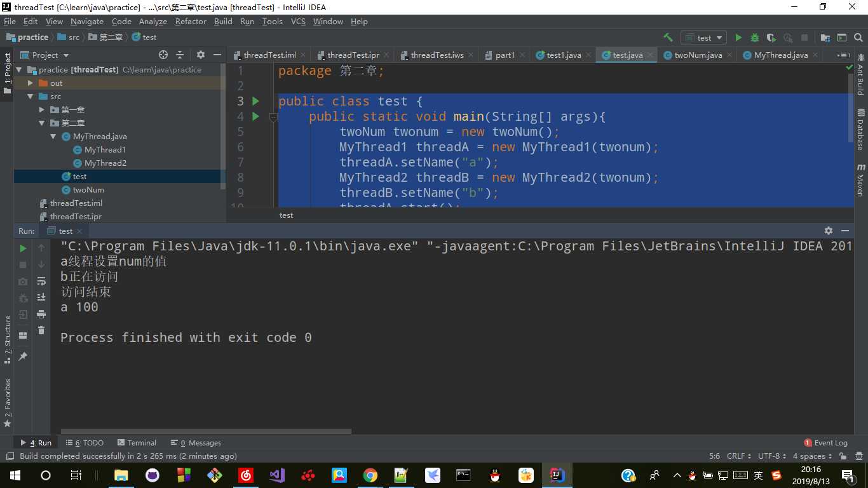Expand the 'out' folder
Viewport: 868px width, 488px height.
click(30, 83)
